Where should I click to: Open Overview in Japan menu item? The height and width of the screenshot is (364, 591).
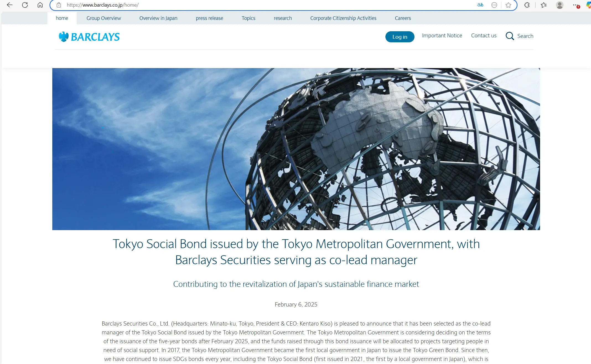(x=158, y=18)
